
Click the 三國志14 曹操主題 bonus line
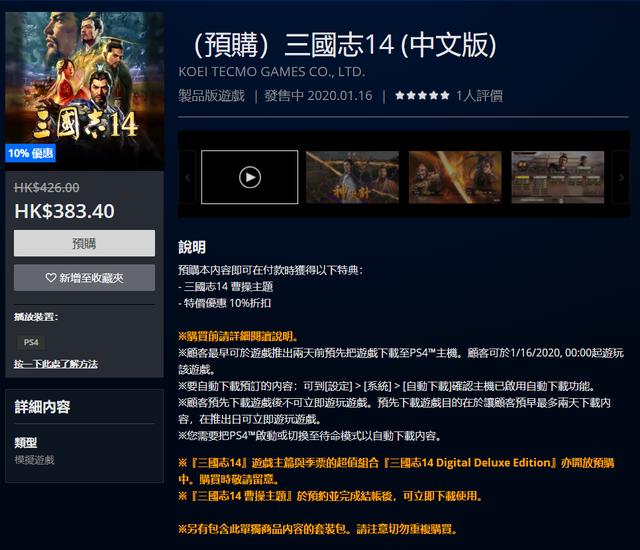click(226, 287)
